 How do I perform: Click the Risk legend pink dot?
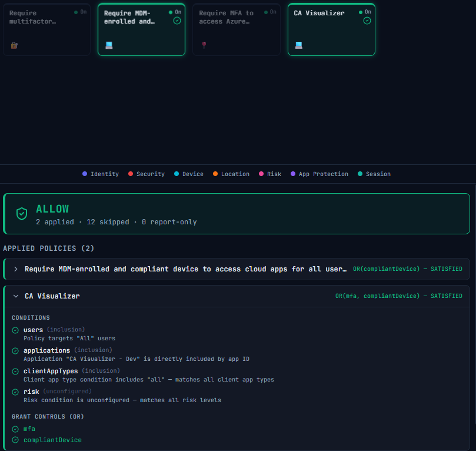(x=261, y=174)
